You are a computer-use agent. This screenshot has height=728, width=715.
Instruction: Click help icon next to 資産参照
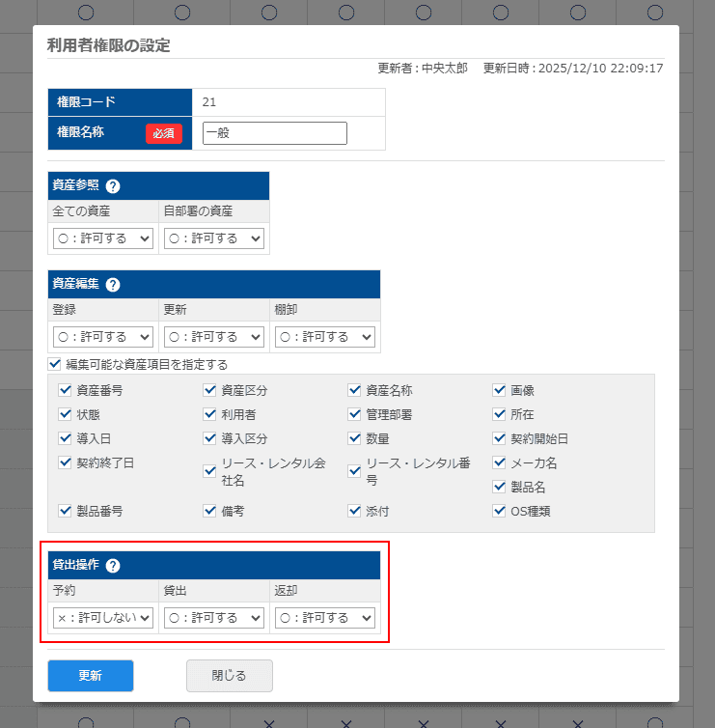[113, 186]
